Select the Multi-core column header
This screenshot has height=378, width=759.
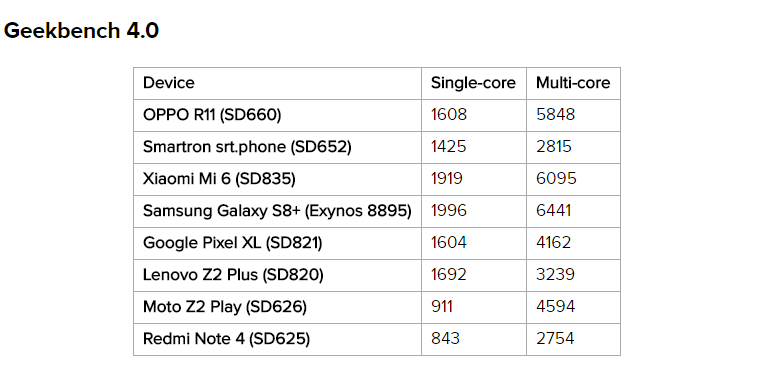click(x=573, y=83)
